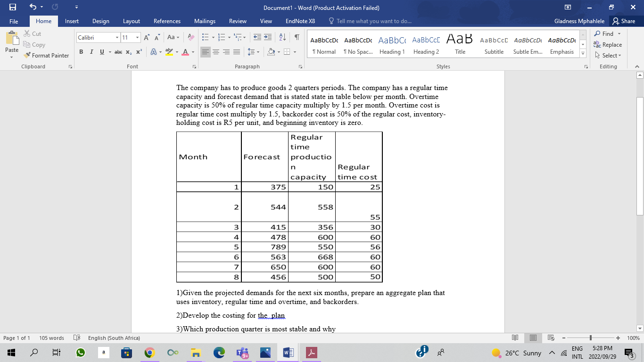Screen dimensions: 644x362
Task: Activate the Format Painter
Action: click(x=46, y=55)
